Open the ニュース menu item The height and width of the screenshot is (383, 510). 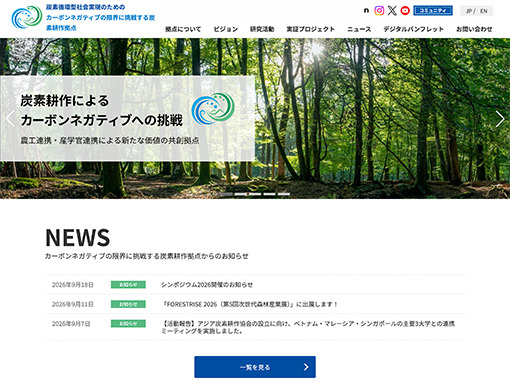(359, 29)
